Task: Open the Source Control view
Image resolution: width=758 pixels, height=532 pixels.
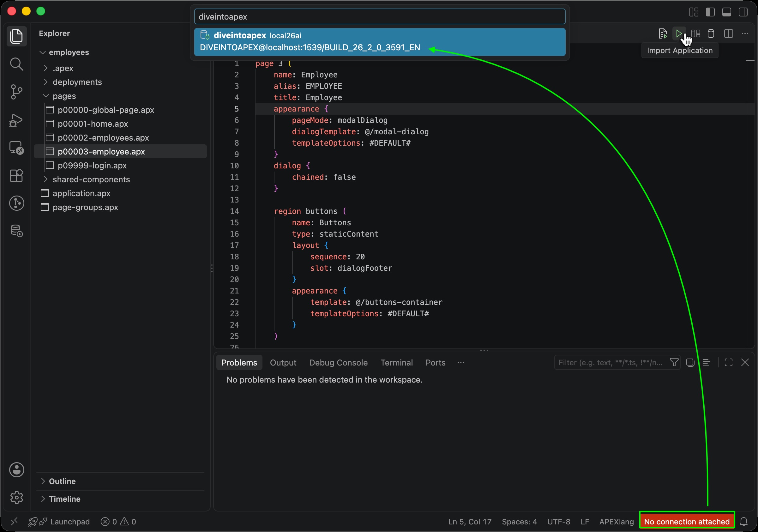Action: [16, 92]
